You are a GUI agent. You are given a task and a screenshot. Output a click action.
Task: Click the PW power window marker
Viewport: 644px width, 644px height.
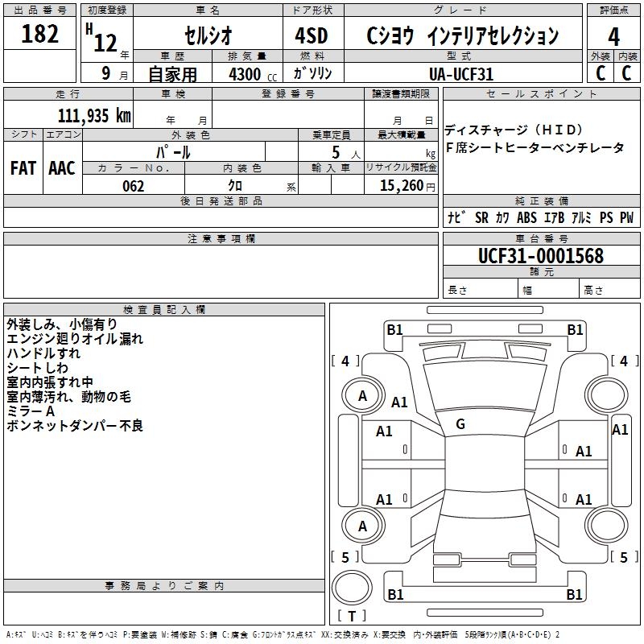click(x=625, y=217)
